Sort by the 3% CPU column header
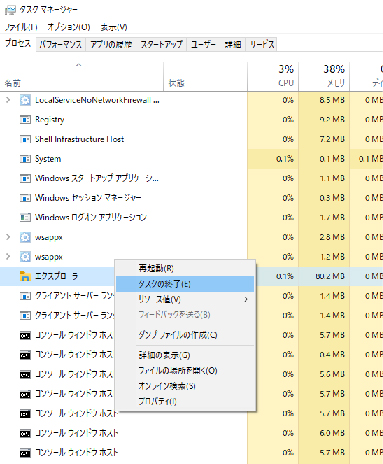Viewport: 383px width, 464px height. [x=273, y=77]
